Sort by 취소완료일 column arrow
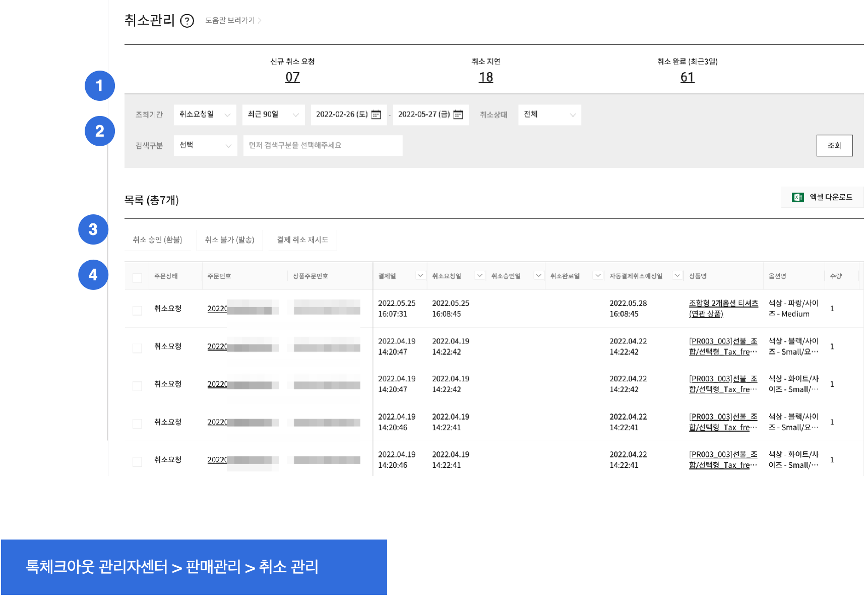Screen dimensions: 868x596 (x=598, y=276)
